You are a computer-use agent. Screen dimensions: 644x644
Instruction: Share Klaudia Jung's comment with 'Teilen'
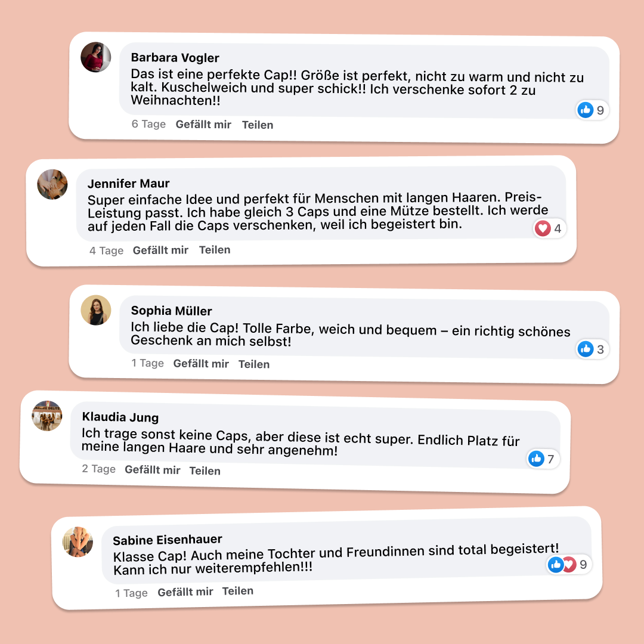(205, 470)
